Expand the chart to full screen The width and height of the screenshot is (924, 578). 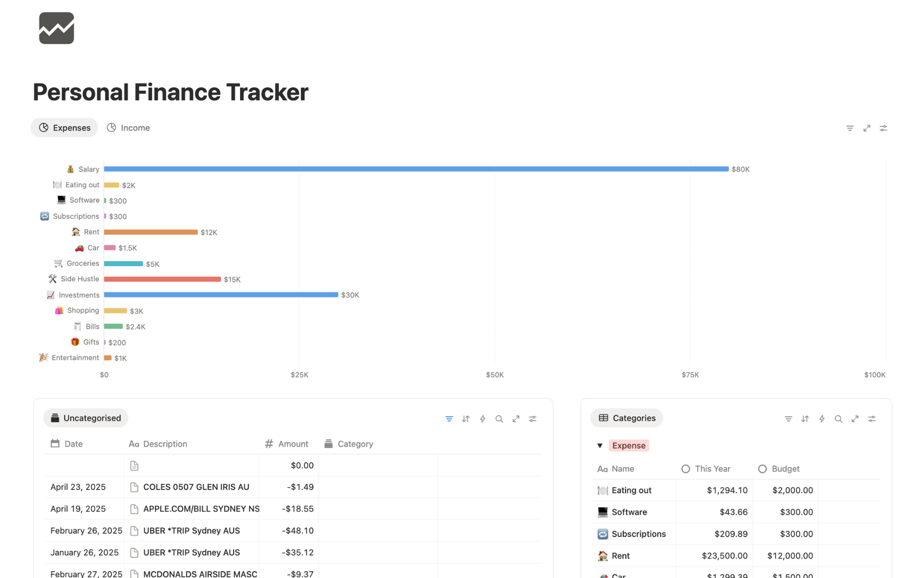[867, 128]
